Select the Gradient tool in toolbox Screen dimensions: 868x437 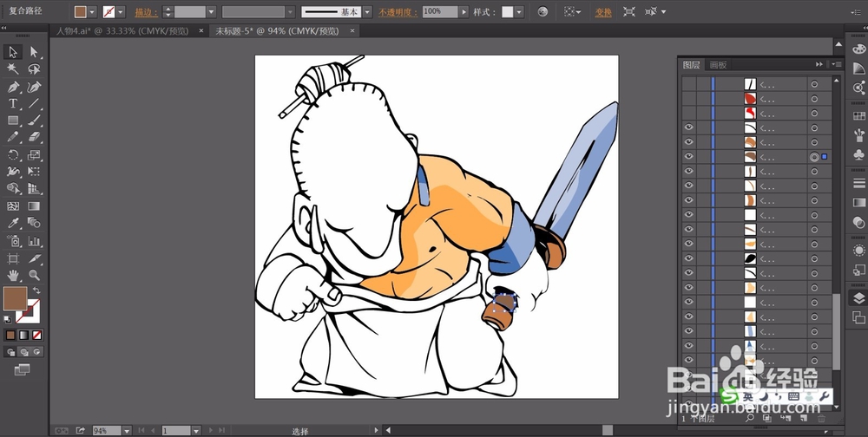[x=34, y=206]
